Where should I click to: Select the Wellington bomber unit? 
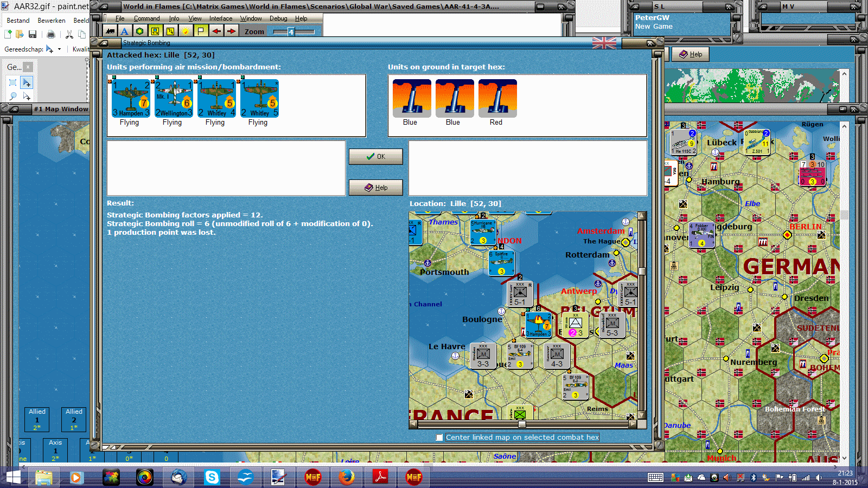pyautogui.click(x=174, y=98)
